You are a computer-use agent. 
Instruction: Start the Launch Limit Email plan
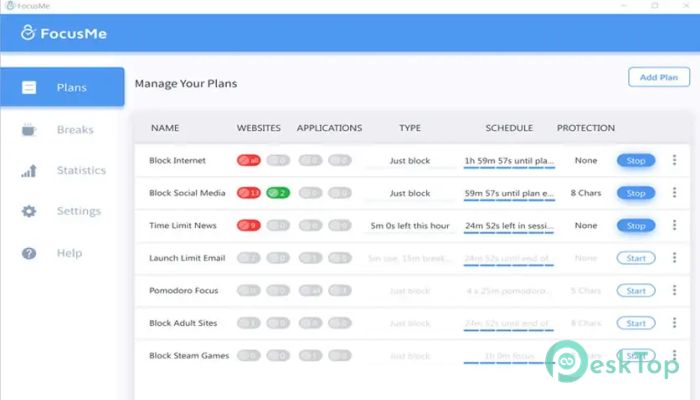pos(636,258)
